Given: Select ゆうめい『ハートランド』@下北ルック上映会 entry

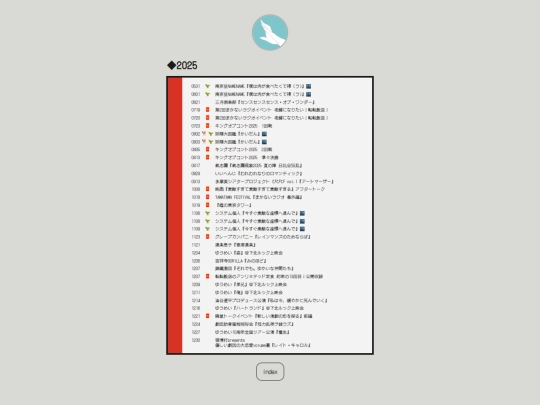Looking at the screenshot, I should (x=259, y=308).
